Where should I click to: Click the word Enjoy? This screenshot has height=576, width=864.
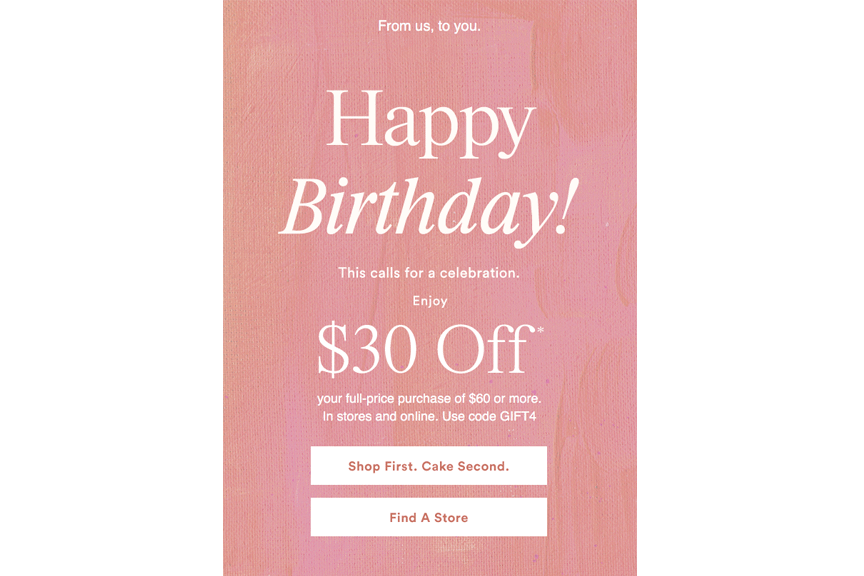(430, 301)
